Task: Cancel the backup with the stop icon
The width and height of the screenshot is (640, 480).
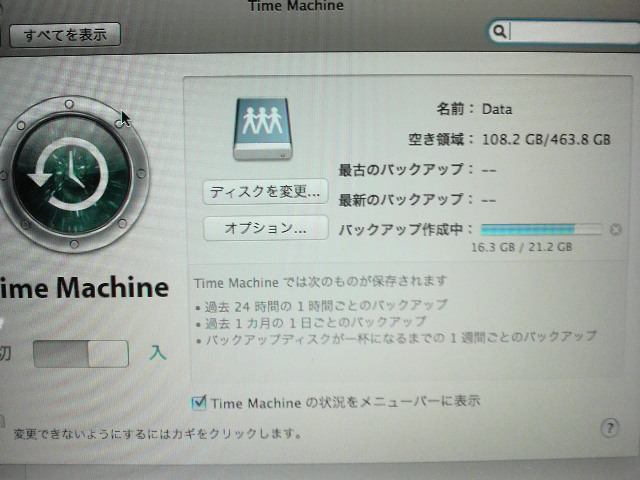Action: pos(616,230)
